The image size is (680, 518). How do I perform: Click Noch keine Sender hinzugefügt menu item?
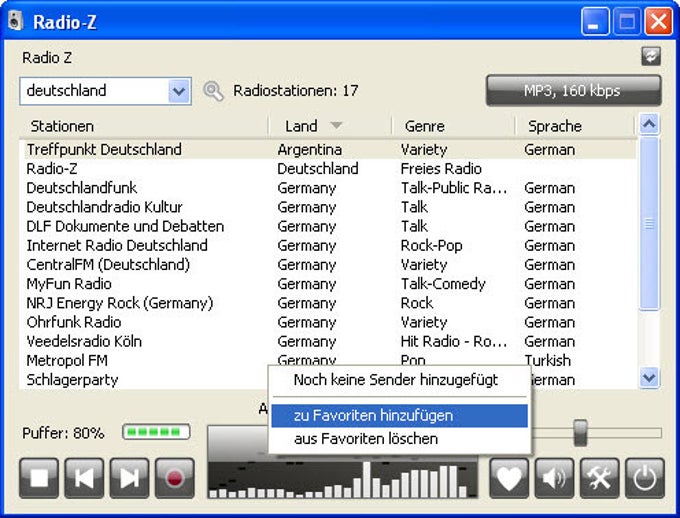399,380
